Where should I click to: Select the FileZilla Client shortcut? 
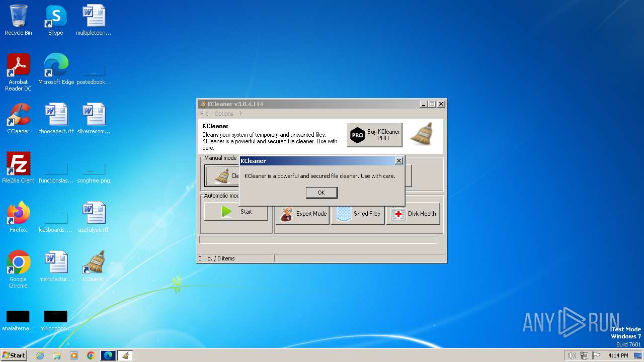(x=18, y=168)
